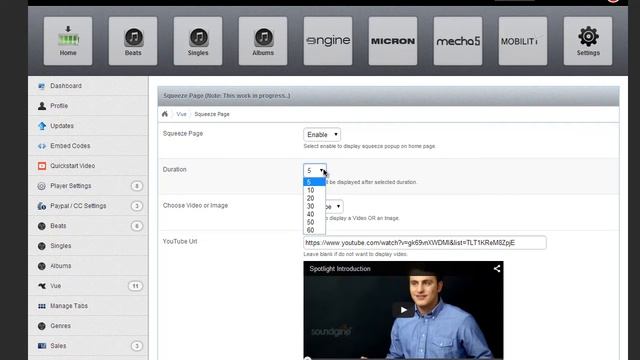Open the Micron product tile
The image size is (640, 360).
click(393, 41)
